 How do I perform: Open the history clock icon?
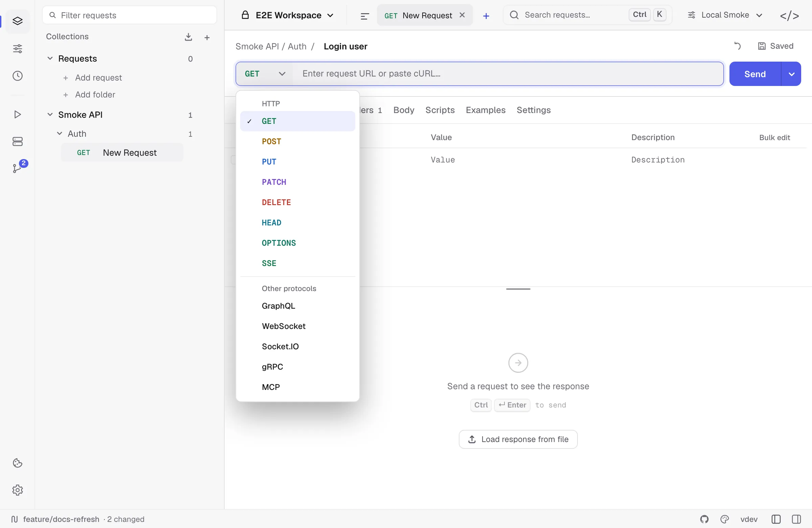(x=17, y=76)
